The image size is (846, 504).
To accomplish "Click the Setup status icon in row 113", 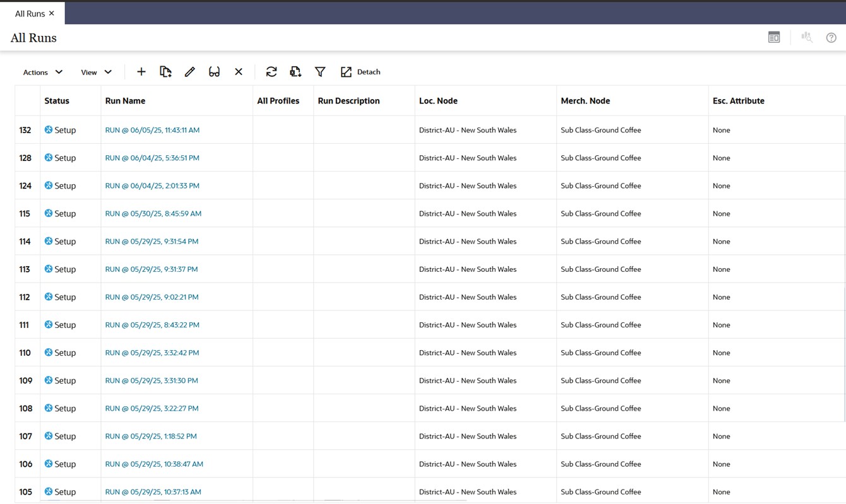I will 49,269.
